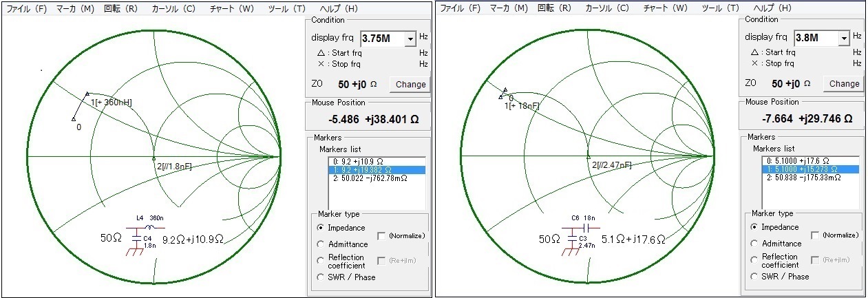Select marker 2: 50.838 -j175.33mΩ

click(810, 177)
